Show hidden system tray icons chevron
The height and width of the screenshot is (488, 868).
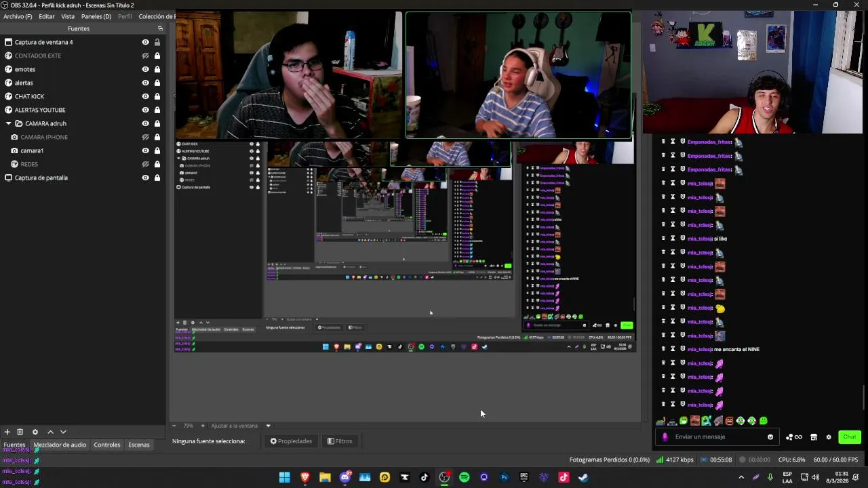tap(741, 477)
